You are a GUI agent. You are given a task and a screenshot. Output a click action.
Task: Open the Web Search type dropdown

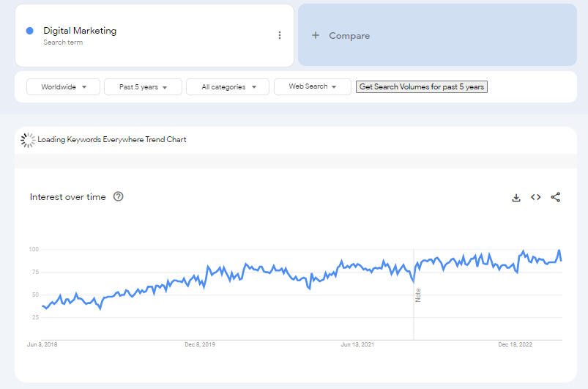click(x=312, y=86)
